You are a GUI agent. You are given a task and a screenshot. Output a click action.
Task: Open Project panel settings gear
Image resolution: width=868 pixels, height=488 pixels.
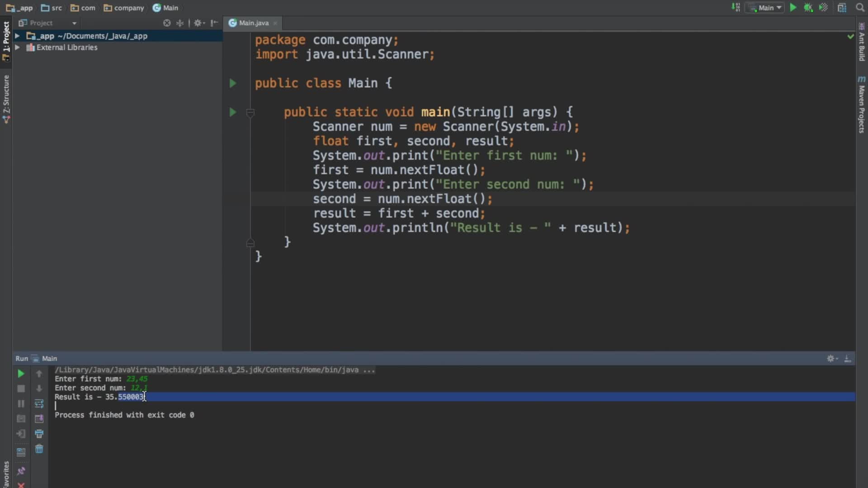(x=199, y=23)
